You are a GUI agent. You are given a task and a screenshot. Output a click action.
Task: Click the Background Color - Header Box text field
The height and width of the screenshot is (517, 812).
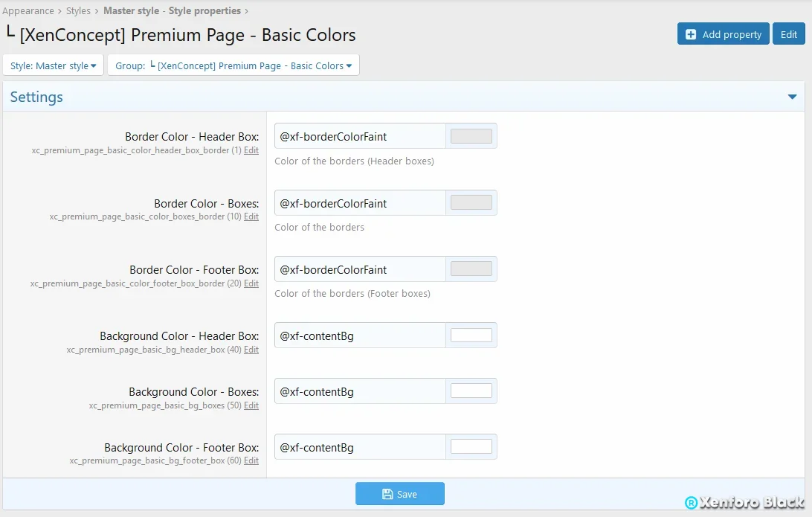point(360,335)
